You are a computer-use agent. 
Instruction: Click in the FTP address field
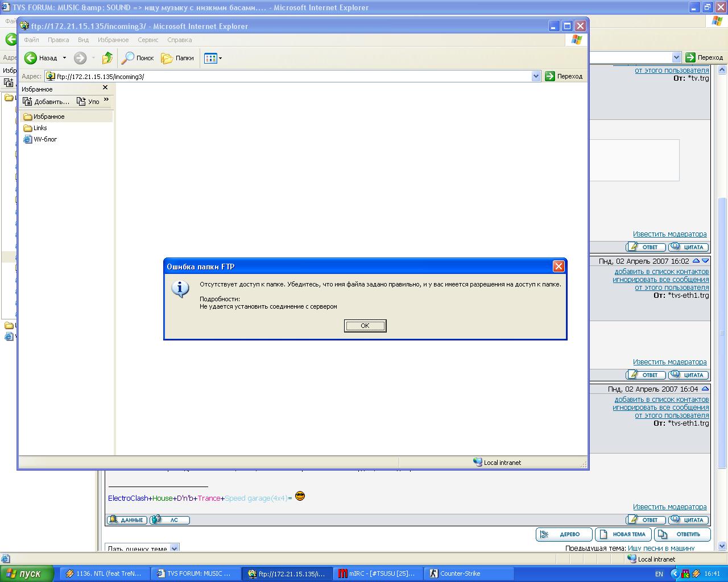pyautogui.click(x=284, y=76)
